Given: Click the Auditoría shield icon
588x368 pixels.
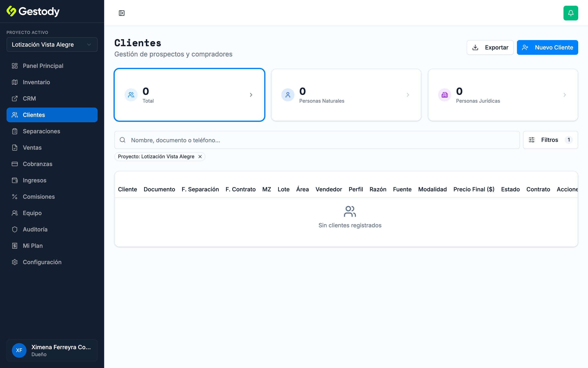Looking at the screenshot, I should click(x=14, y=229).
